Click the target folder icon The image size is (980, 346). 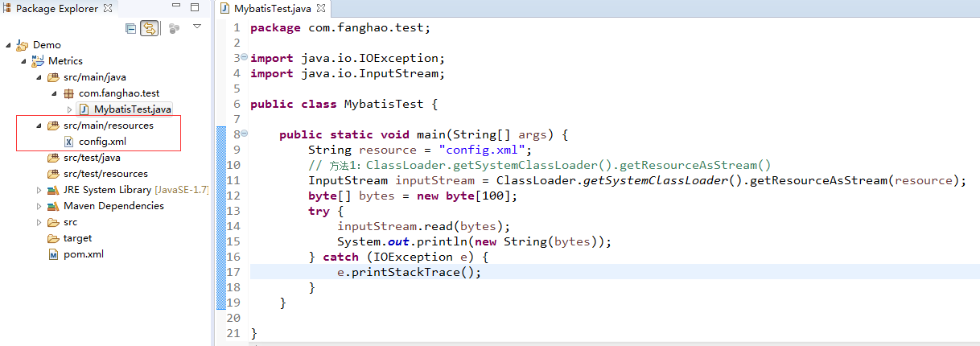[x=53, y=238]
